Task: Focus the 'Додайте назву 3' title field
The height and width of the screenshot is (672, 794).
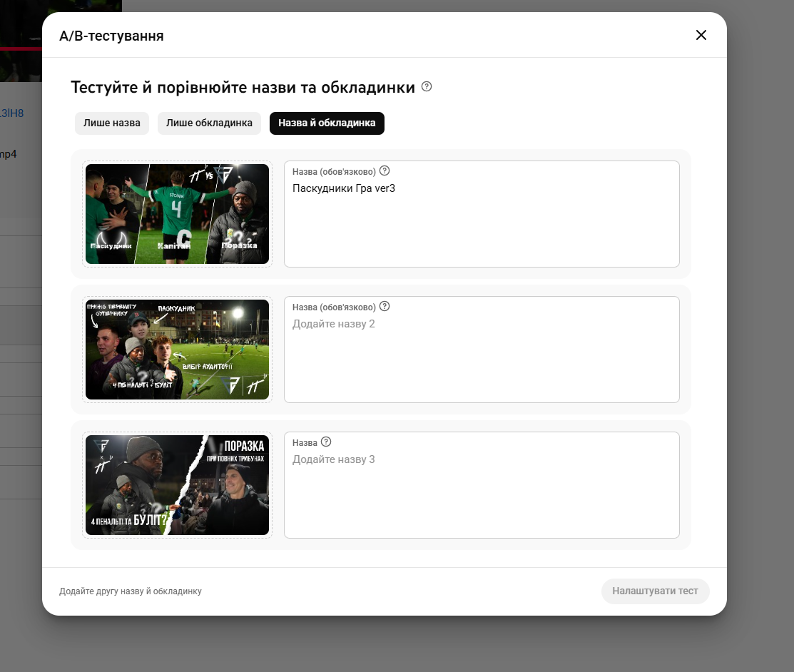Action: 482,485
